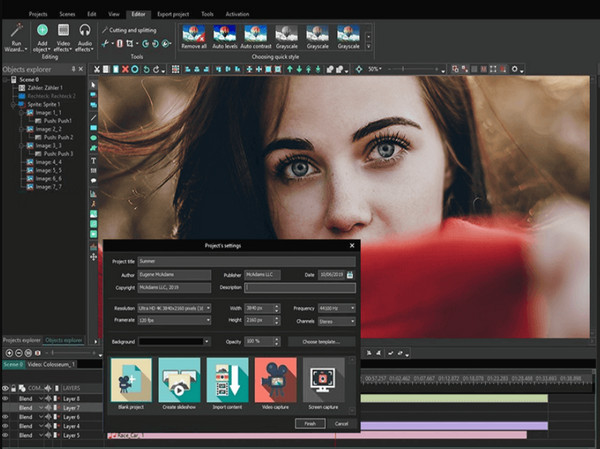
Task: Open the Tools menu tab
Action: click(207, 14)
